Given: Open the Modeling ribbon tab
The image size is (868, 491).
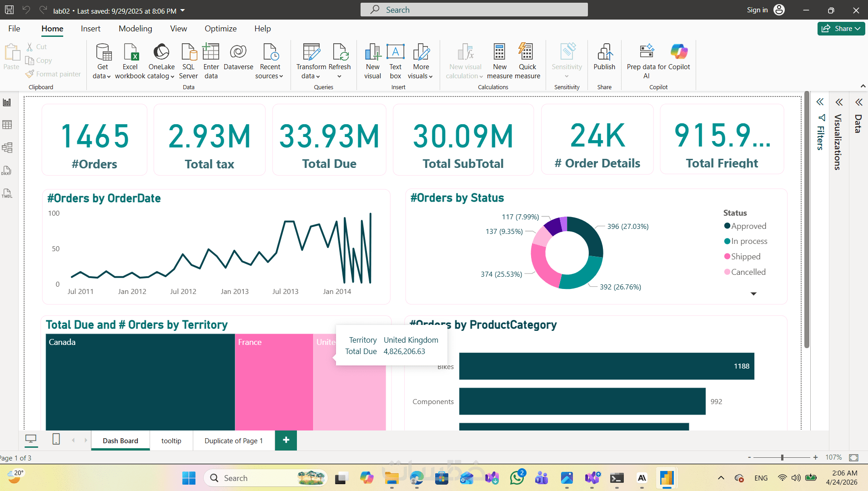Looking at the screenshot, I should tap(135, 28).
